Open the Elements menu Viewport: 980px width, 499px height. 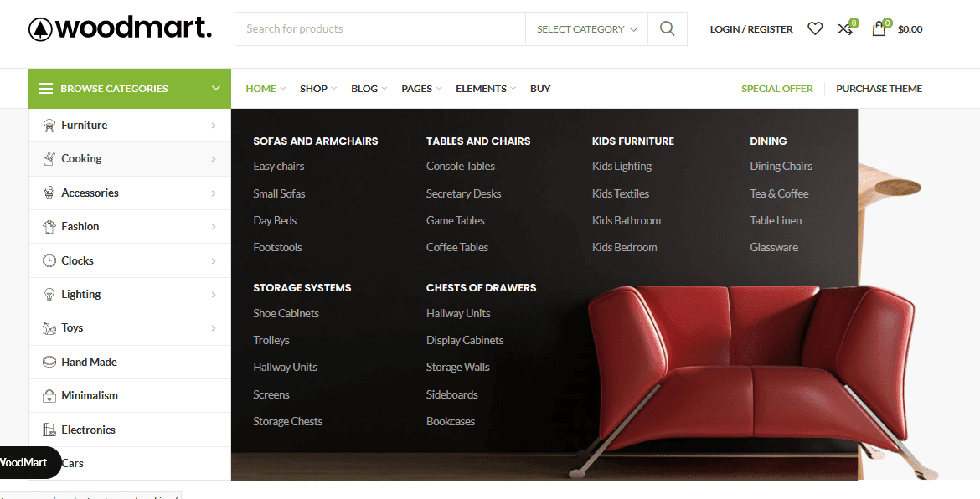coord(486,89)
